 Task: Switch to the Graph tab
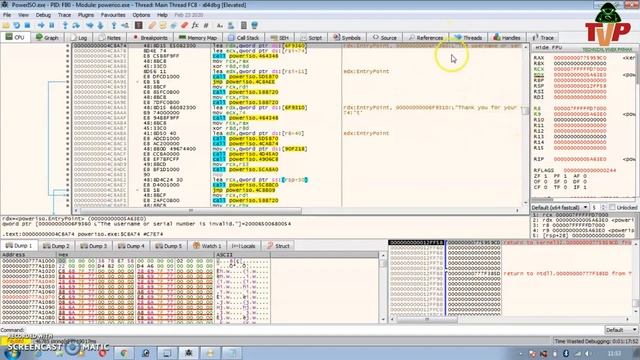[47, 38]
